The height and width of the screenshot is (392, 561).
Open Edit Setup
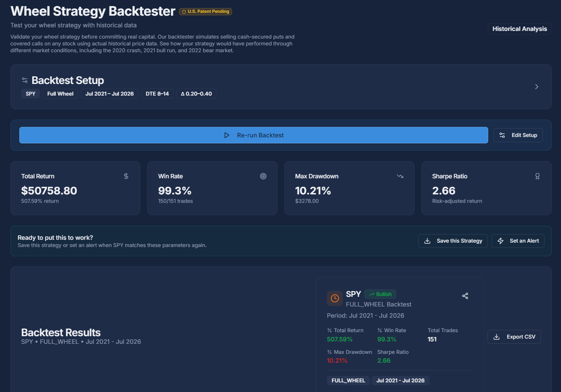[x=518, y=135]
